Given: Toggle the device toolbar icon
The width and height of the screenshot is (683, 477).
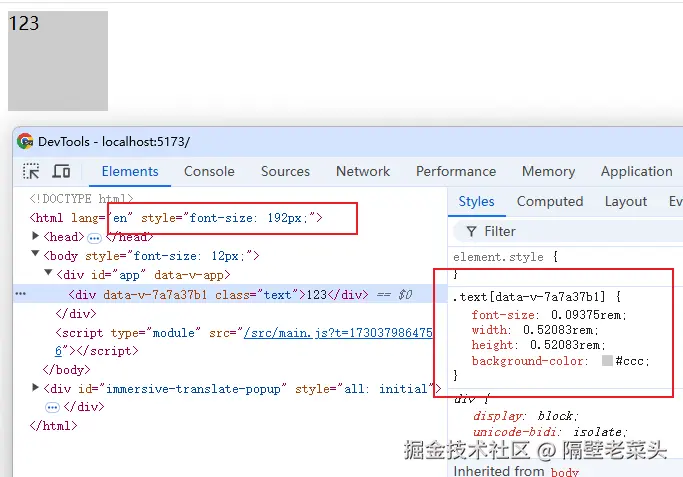Looking at the screenshot, I should click(x=61, y=171).
